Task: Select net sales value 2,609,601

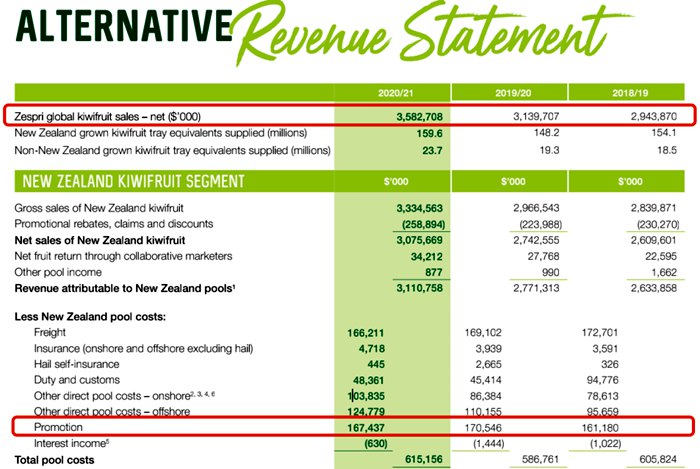Action: (x=653, y=240)
